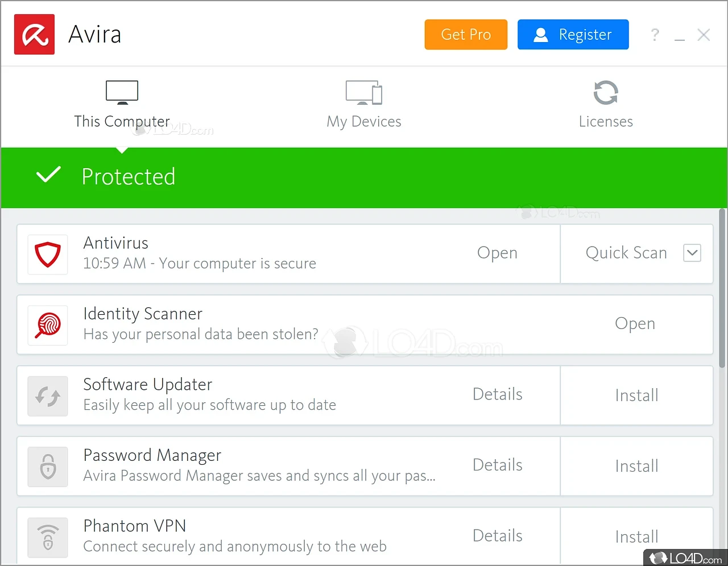
Task: Click the Software Updater arrows icon
Action: click(x=48, y=396)
